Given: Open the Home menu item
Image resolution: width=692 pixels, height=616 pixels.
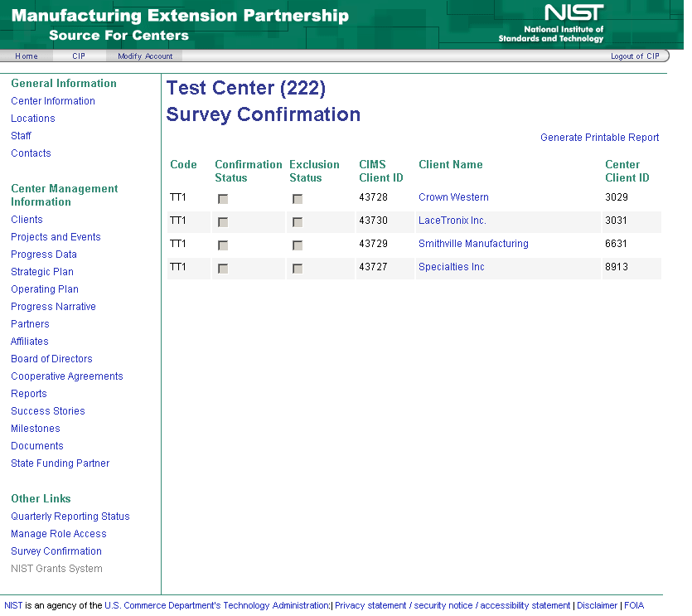Looking at the screenshot, I should click(27, 56).
